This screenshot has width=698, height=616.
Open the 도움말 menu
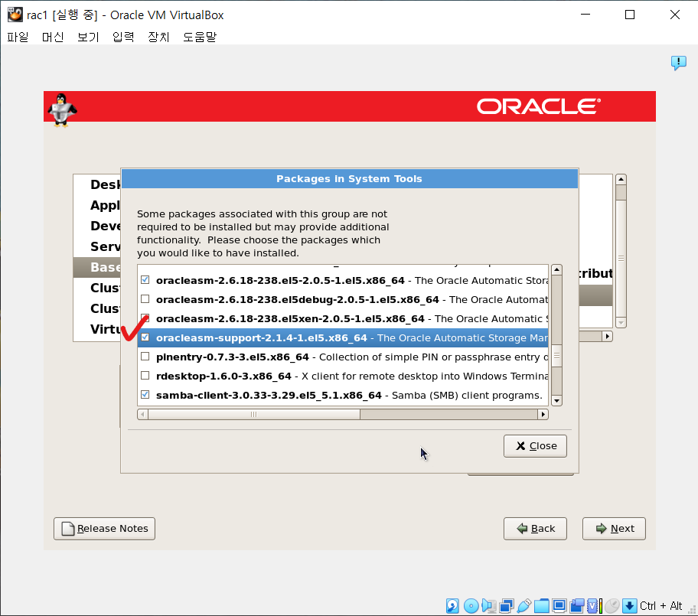[x=200, y=37]
